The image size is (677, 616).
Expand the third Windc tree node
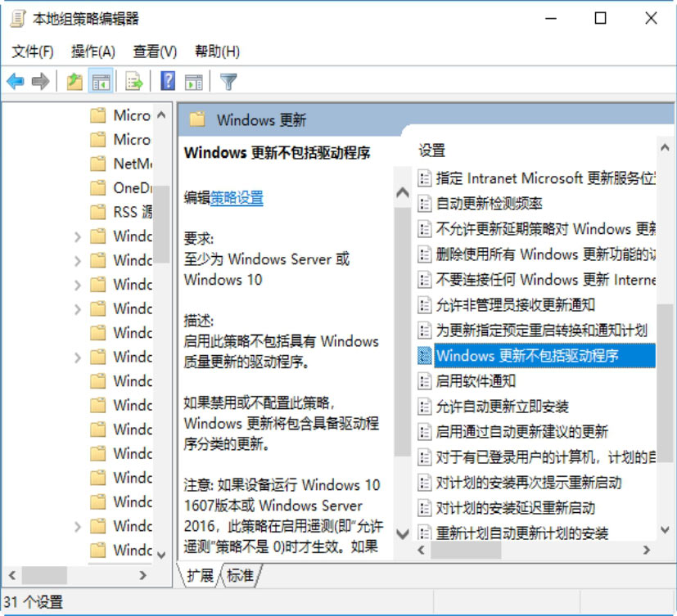[77, 285]
